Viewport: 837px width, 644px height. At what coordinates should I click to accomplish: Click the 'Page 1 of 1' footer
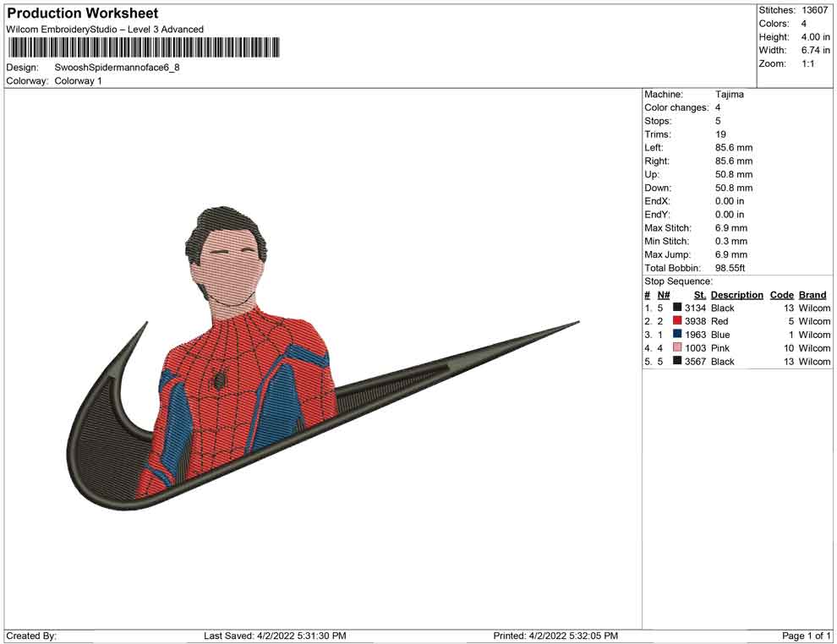(x=806, y=636)
